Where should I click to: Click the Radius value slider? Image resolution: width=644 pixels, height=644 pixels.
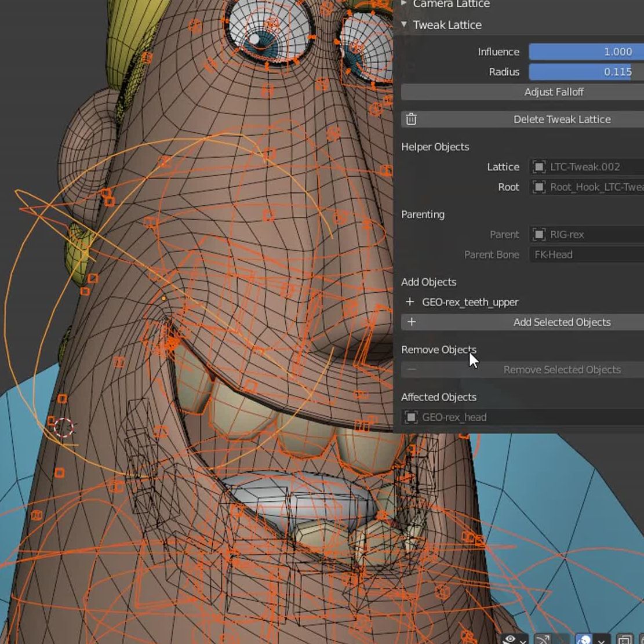click(x=585, y=72)
